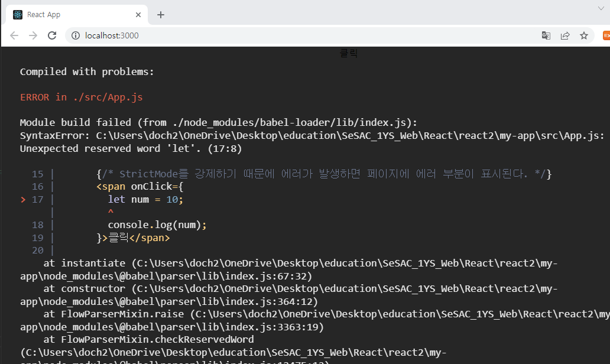This screenshot has width=610, height=364.
Task: Open the translate page icon
Action: pos(546,36)
